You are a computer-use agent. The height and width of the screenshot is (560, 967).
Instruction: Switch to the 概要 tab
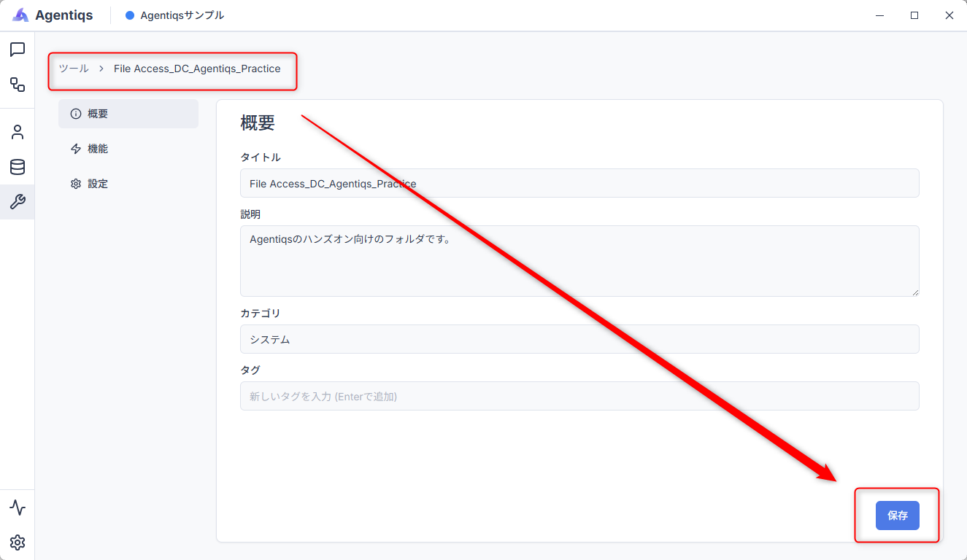(x=128, y=114)
